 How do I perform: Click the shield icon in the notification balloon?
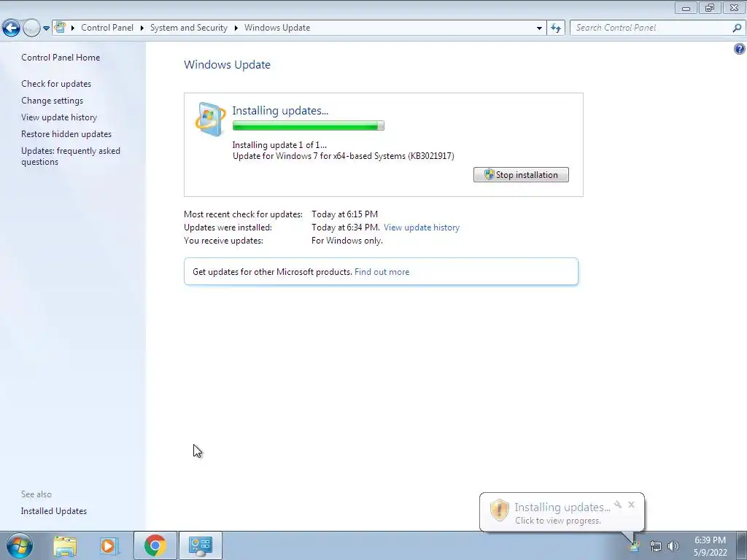(499, 510)
